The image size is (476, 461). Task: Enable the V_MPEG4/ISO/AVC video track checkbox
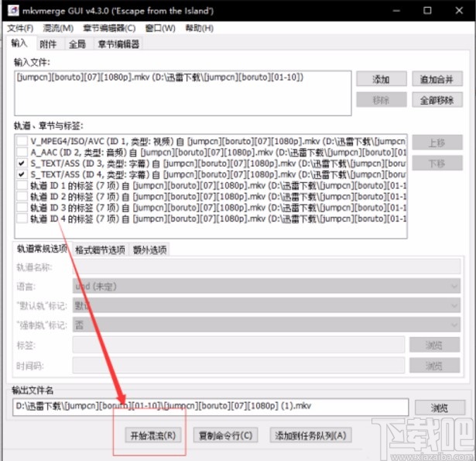[x=22, y=141]
